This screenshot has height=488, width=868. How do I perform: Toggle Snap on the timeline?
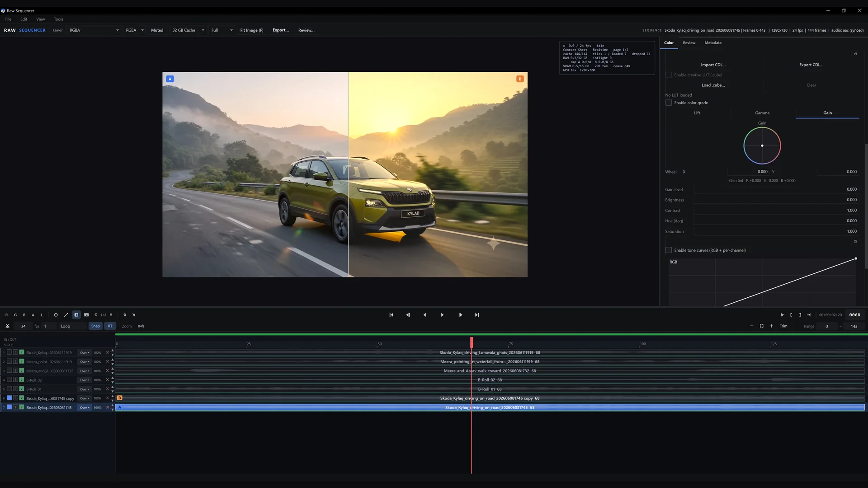pyautogui.click(x=95, y=326)
